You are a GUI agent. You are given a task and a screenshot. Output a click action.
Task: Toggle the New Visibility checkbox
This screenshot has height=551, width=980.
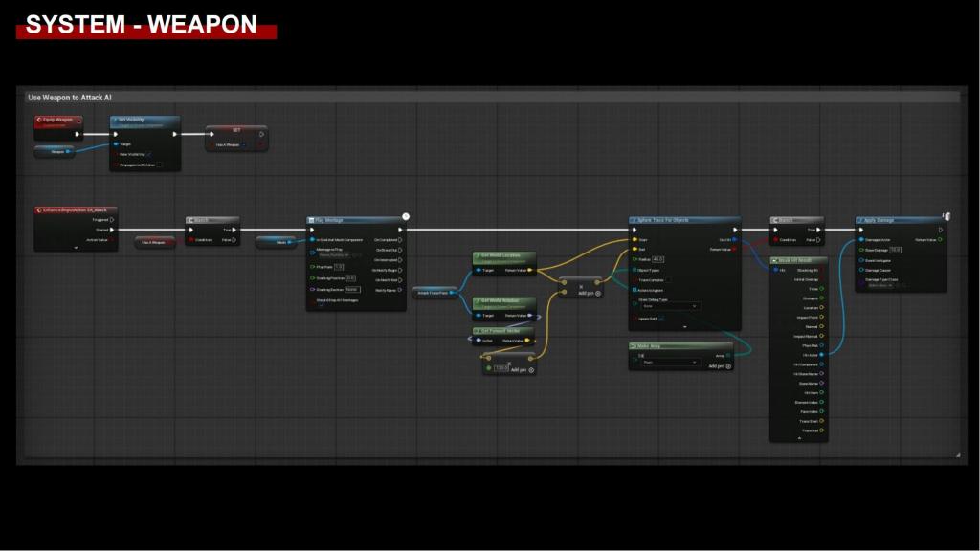pyautogui.click(x=149, y=154)
